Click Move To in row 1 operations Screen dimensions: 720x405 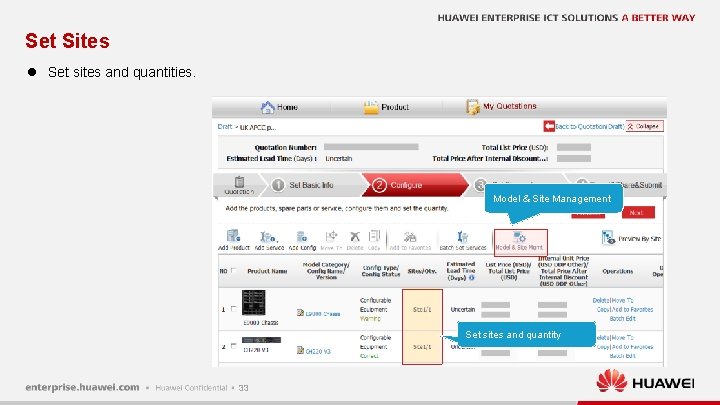(624, 300)
